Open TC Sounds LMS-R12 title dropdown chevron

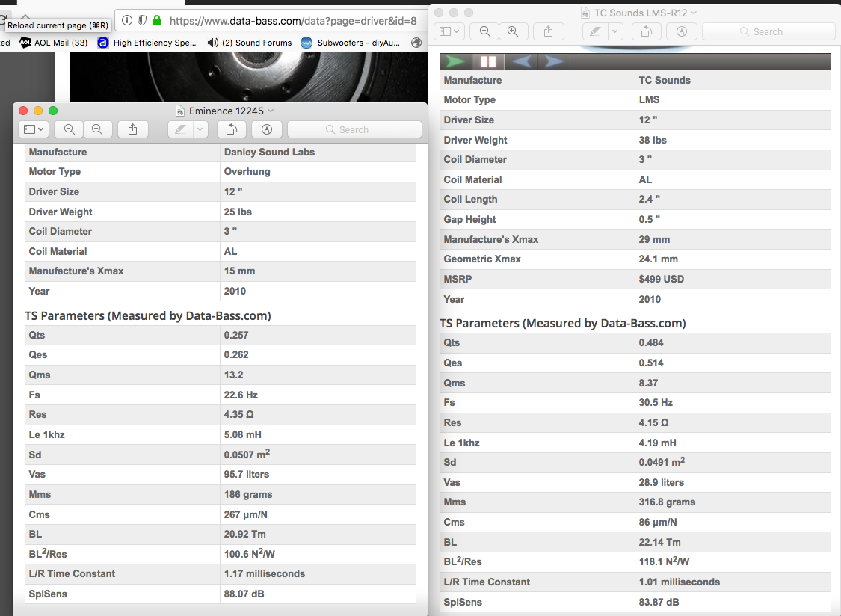coord(694,13)
